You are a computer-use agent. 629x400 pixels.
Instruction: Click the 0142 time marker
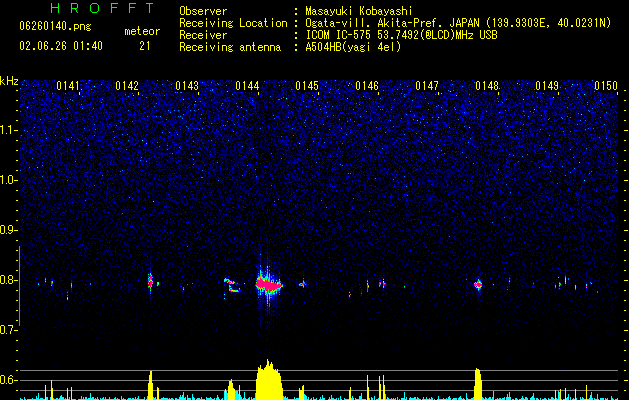[x=127, y=86]
